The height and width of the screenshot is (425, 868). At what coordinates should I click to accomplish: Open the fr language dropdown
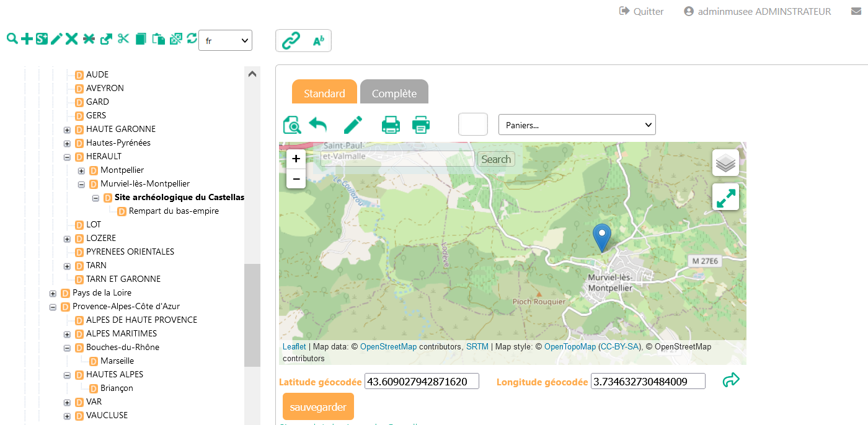225,41
